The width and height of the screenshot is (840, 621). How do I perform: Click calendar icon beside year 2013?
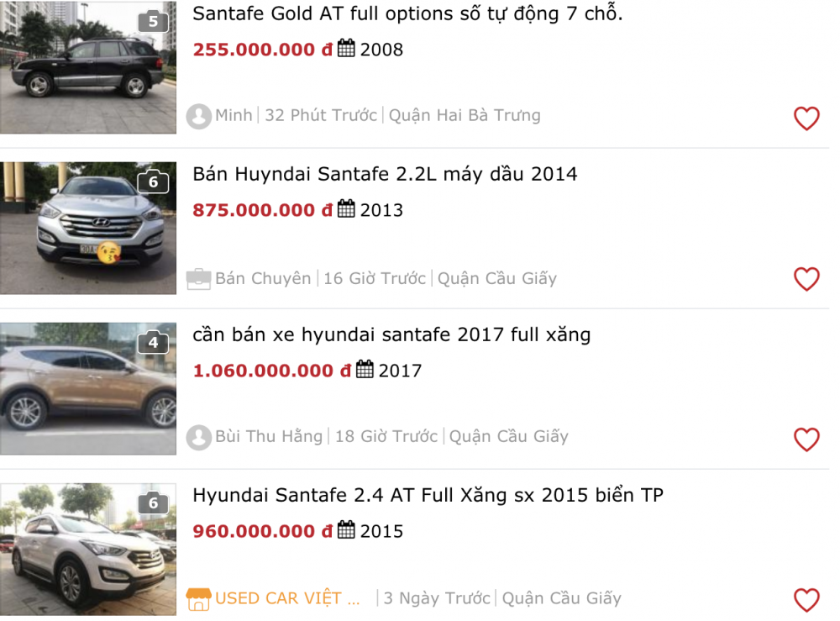tap(346, 209)
